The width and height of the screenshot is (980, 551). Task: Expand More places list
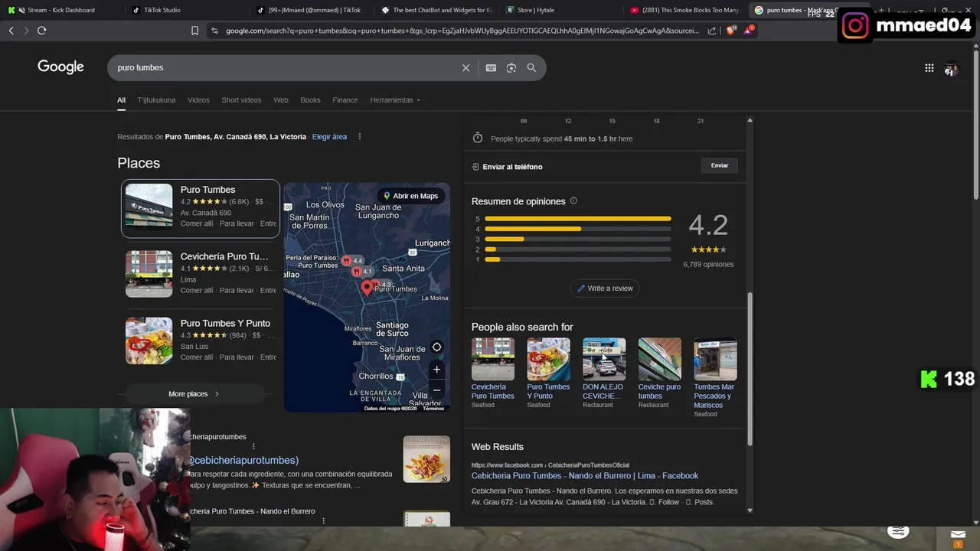(x=194, y=393)
